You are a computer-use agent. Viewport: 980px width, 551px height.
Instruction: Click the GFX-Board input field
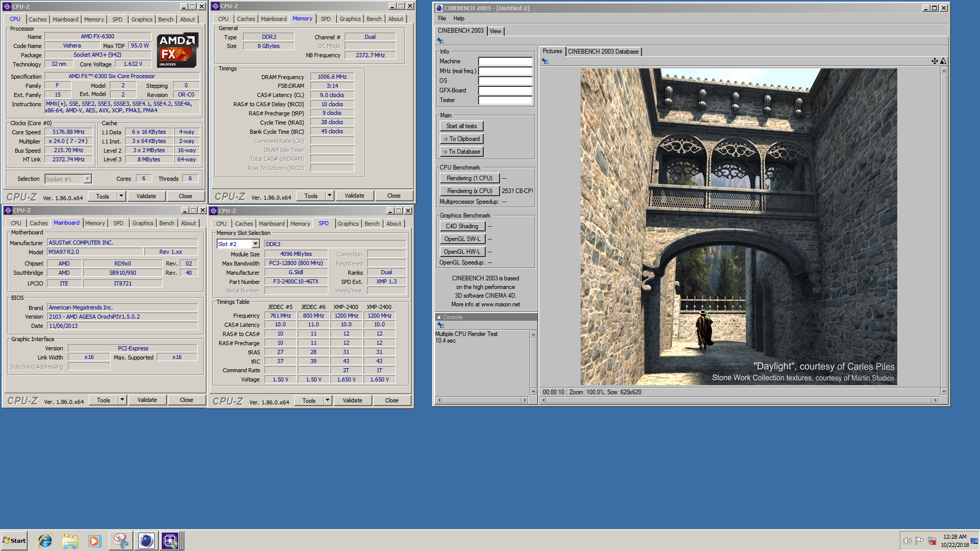[x=505, y=90]
